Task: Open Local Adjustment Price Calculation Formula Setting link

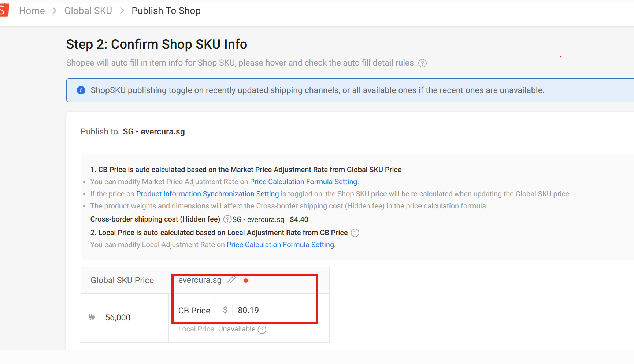Action: [281, 245]
